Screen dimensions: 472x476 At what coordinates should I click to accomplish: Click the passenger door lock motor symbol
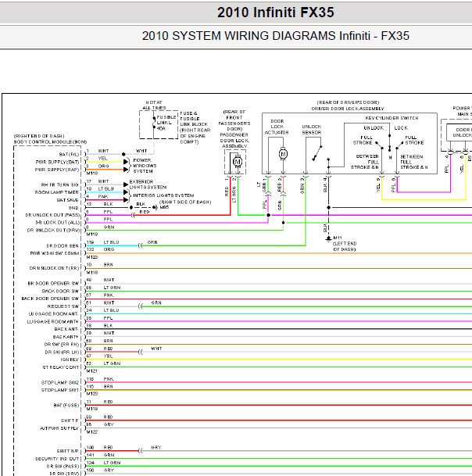[x=238, y=162]
